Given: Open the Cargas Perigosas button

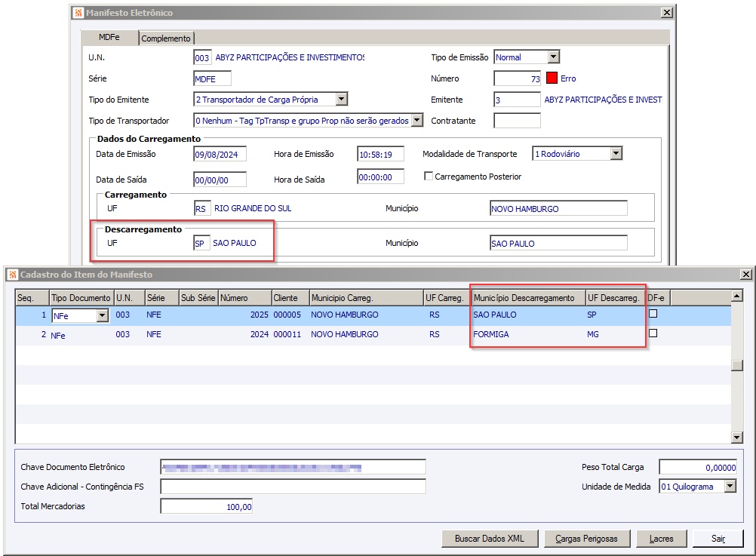Looking at the screenshot, I should pos(587,539).
